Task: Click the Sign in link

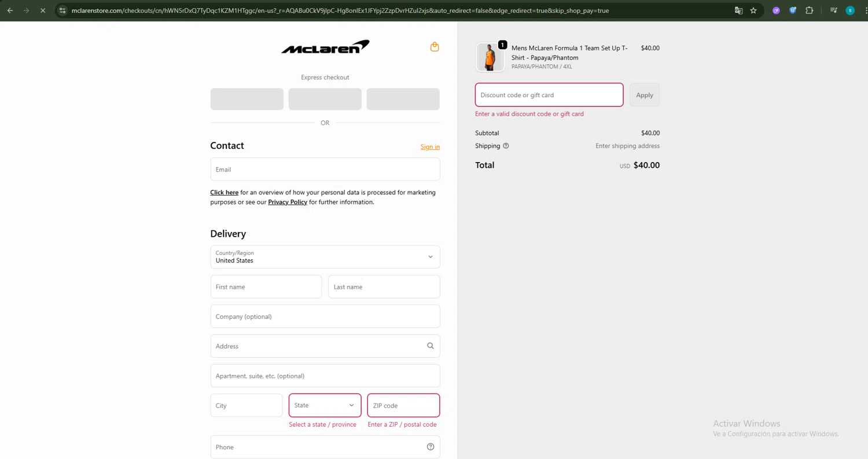Action: coord(430,147)
